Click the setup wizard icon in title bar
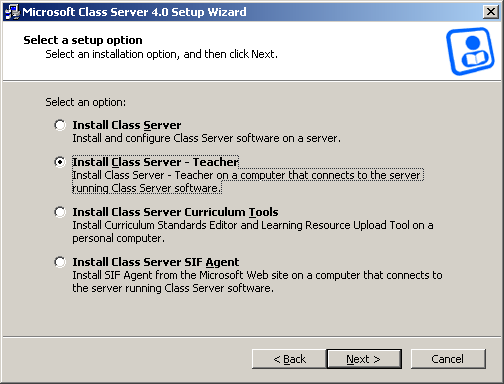Screen dimensions: 504x384 point(12,12)
